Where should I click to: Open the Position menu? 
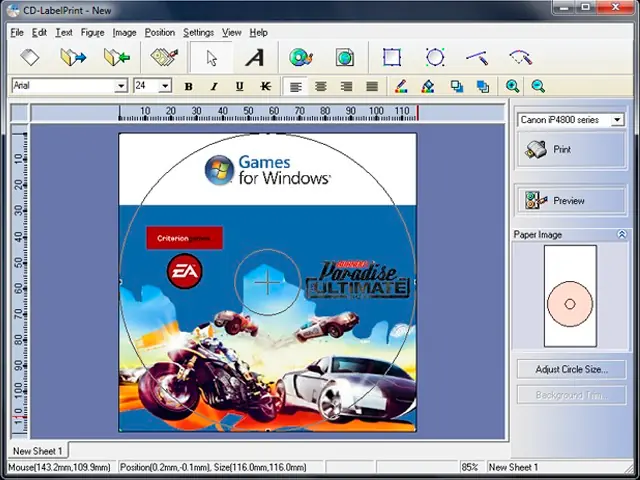(x=160, y=32)
